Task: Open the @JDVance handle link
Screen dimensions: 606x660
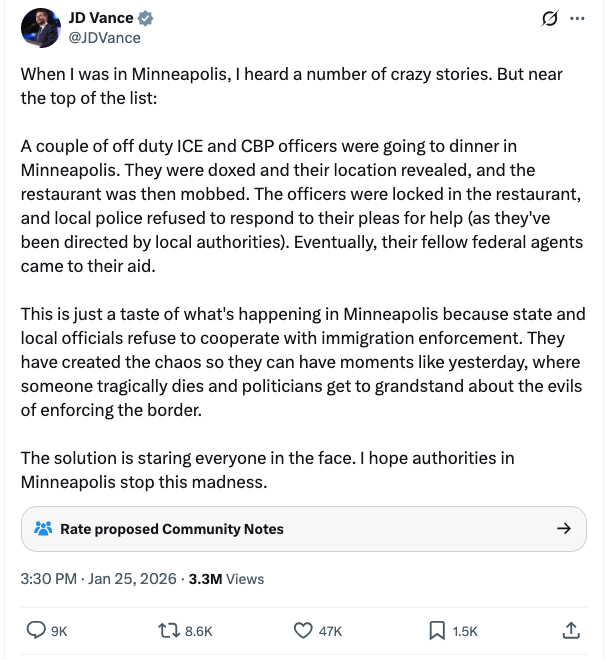Action: point(104,38)
